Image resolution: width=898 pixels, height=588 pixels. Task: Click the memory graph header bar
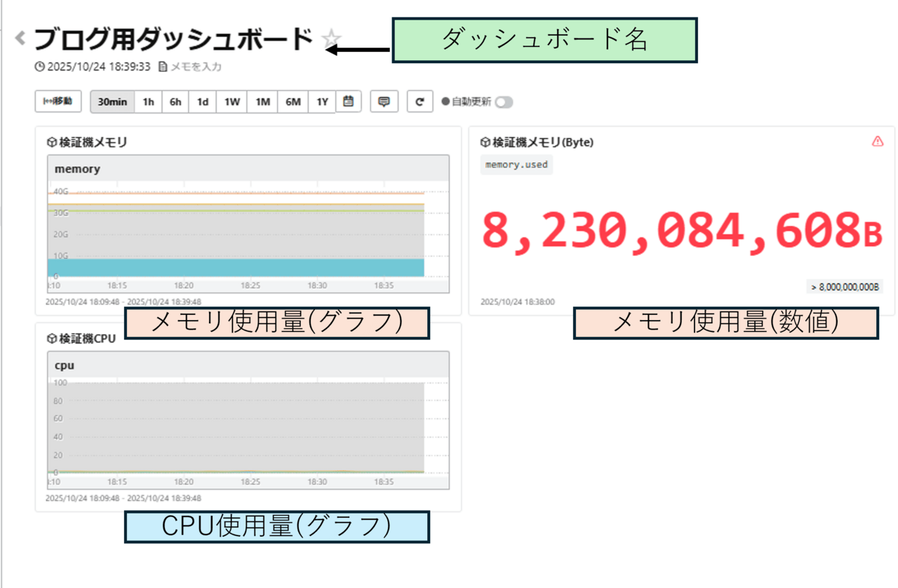click(x=248, y=168)
